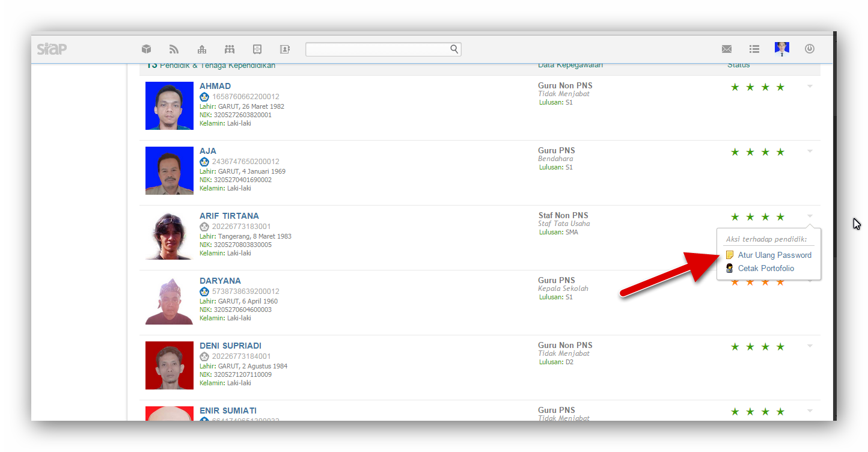Click 'Lulusan: SMA' text
The height and width of the screenshot is (452, 868).
click(558, 232)
